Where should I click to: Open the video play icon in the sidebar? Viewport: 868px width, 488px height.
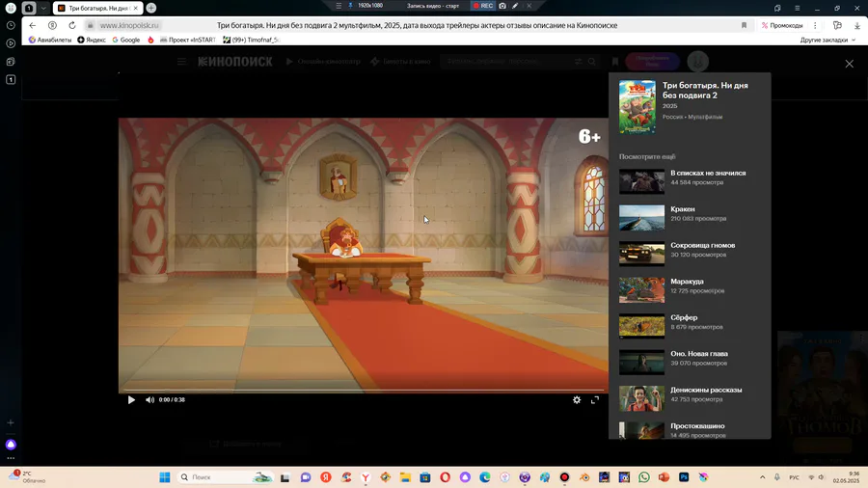point(11,43)
